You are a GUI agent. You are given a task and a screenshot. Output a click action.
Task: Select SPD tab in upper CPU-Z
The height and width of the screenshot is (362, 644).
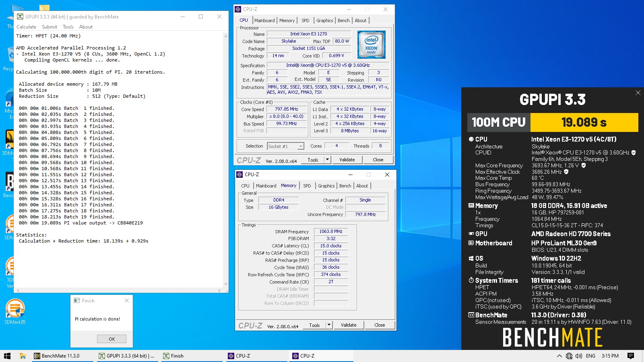tap(305, 21)
